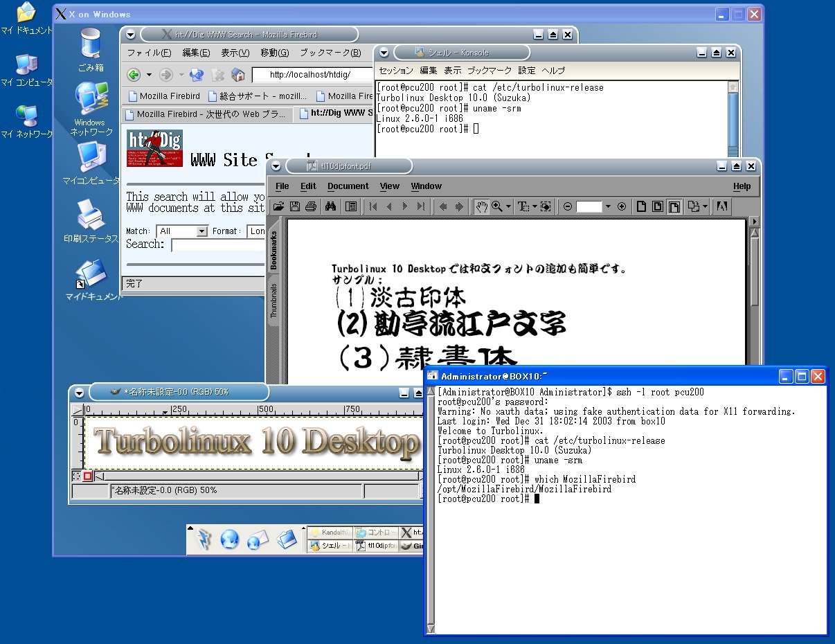Go to last page in PDF viewer
This screenshot has height=644, width=835.
point(421,206)
